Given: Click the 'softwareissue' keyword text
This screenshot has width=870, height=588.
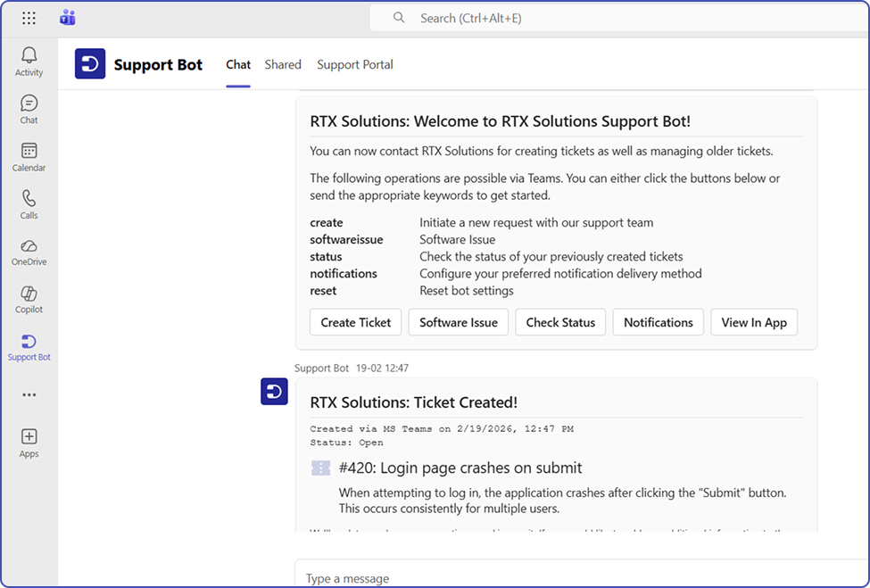Looking at the screenshot, I should pyautogui.click(x=346, y=240).
